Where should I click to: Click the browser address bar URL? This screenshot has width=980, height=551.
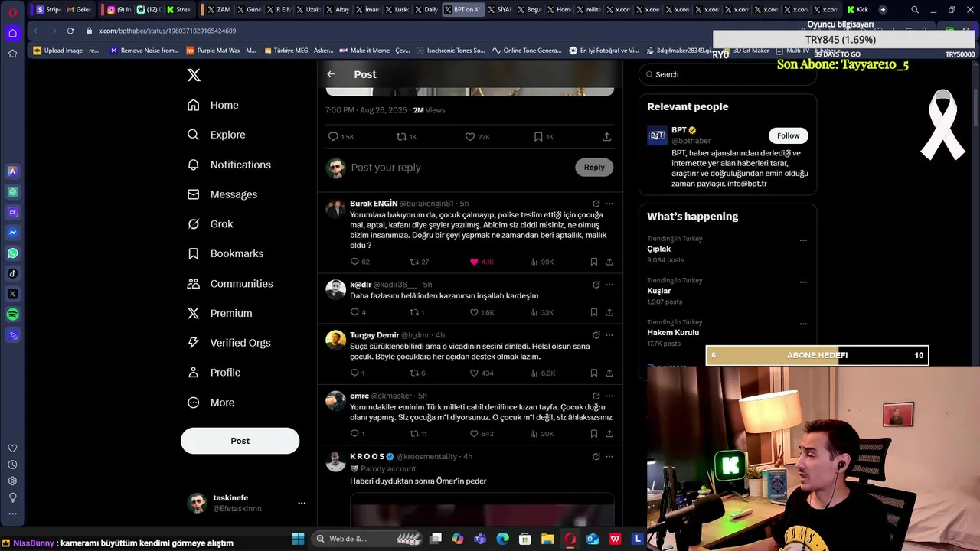[167, 31]
